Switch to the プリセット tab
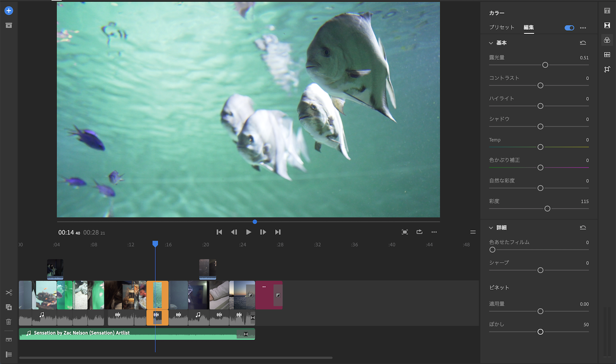The width and height of the screenshot is (616, 364). [x=501, y=27]
